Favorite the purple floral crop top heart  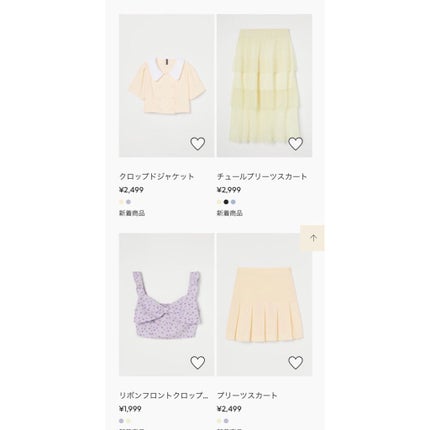(x=197, y=362)
